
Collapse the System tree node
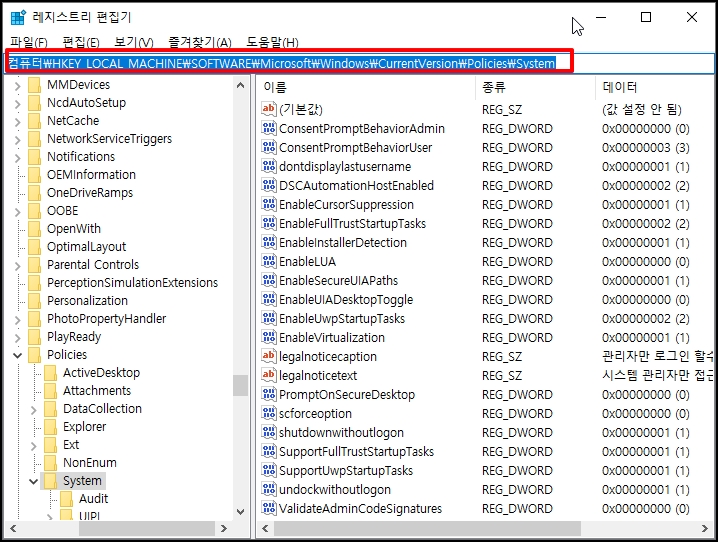(x=33, y=481)
